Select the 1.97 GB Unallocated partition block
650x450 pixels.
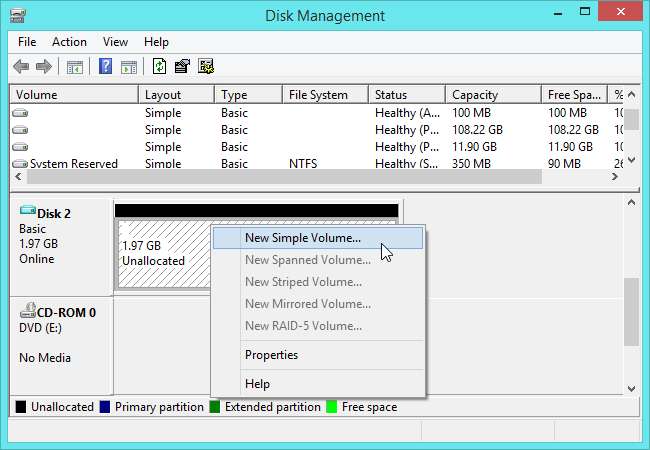(165, 254)
